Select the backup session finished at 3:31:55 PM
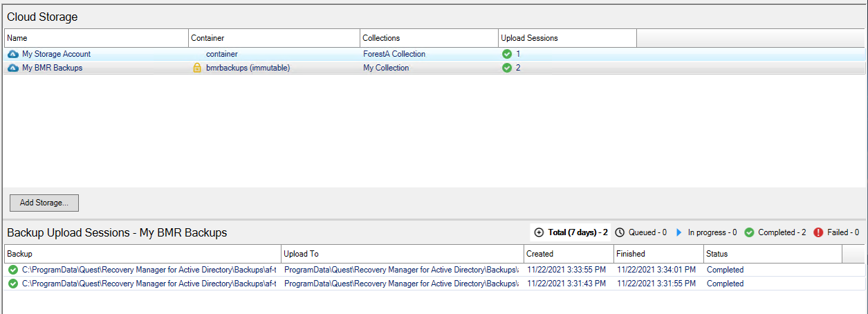Image resolution: width=868 pixels, height=314 pixels. (656, 284)
